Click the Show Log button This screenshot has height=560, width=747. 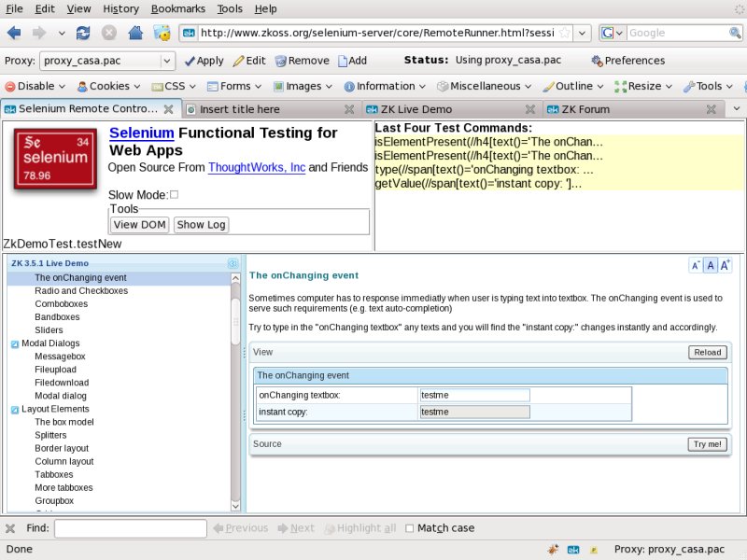[x=201, y=225]
